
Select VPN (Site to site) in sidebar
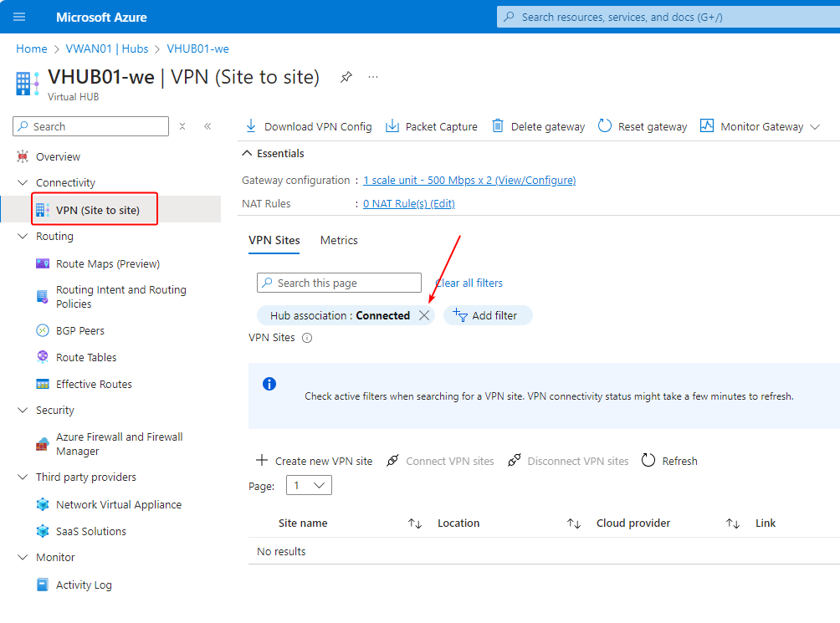coord(98,210)
